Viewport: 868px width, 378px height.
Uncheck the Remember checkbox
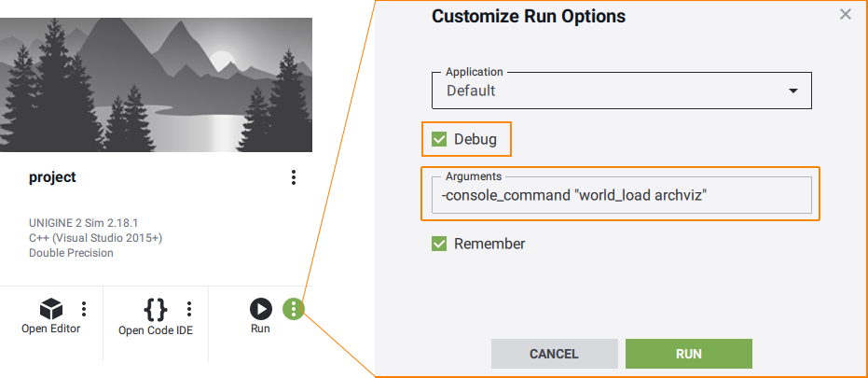[x=440, y=244]
